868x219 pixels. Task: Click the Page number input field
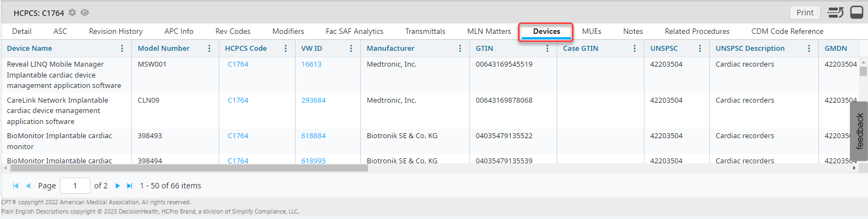75,186
